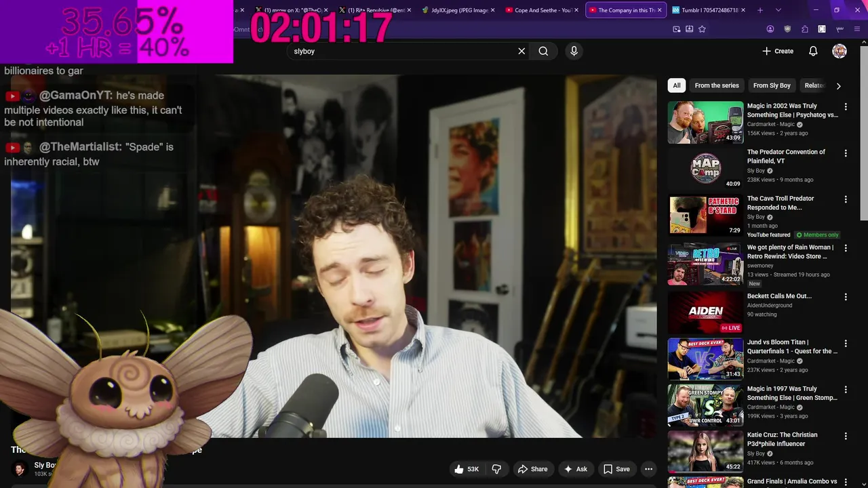
Task: Open more actions for 'Magic in 2002' video
Action: click(845, 107)
